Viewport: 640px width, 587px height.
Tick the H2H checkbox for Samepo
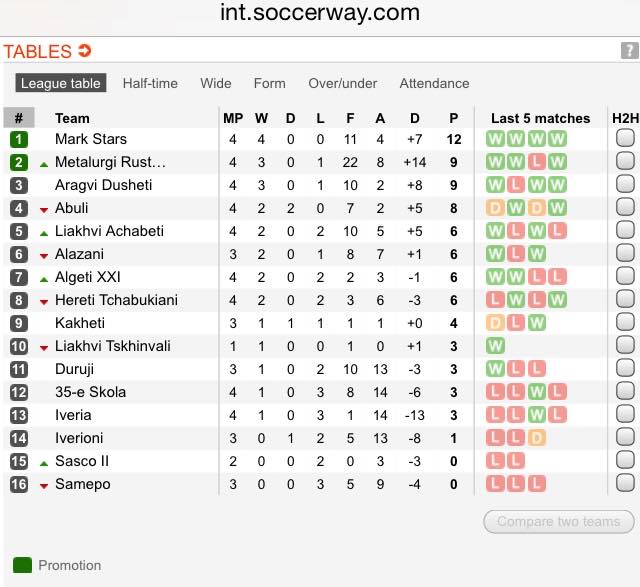click(625, 482)
